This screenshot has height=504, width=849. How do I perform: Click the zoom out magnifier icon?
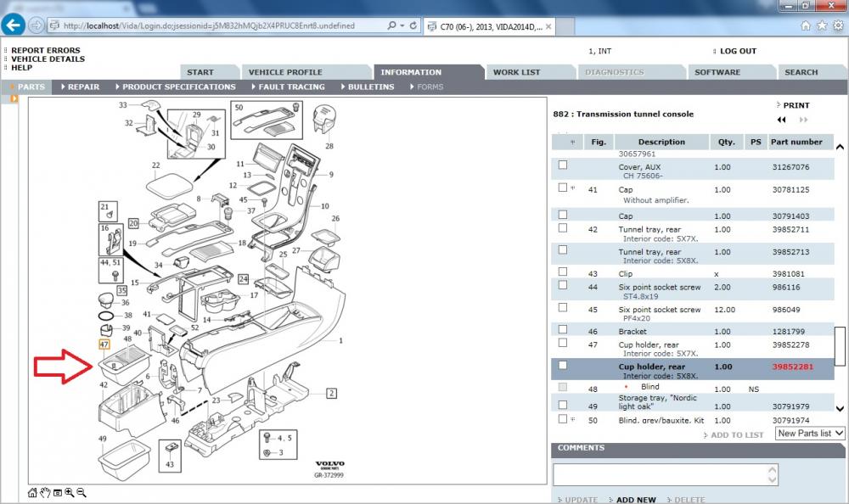coord(82,493)
